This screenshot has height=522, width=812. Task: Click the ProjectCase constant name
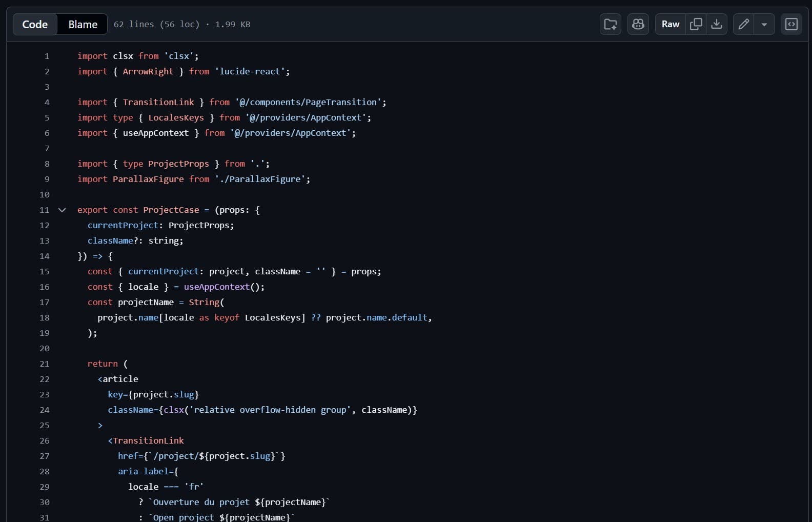point(171,210)
